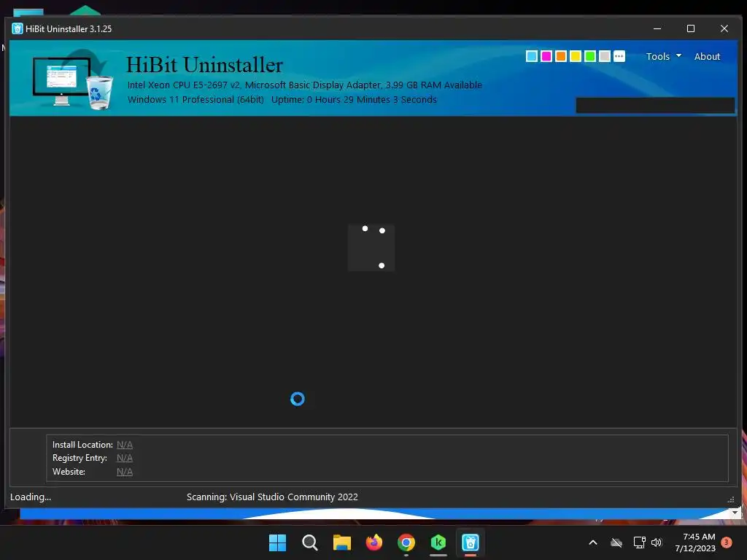
Task: Show hidden system tray icons chevron
Action: pos(593,542)
